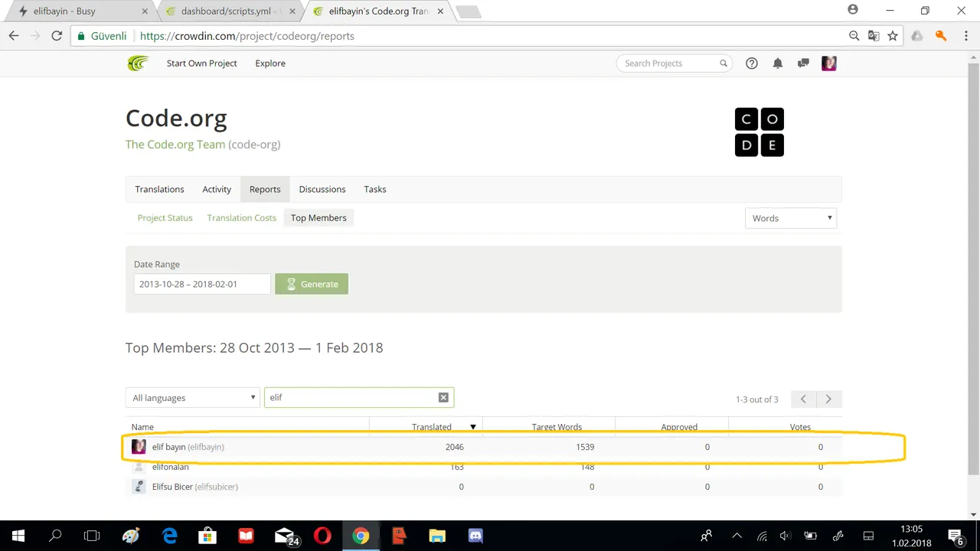Open Task View on taskbar
980x551 pixels.
(92, 536)
